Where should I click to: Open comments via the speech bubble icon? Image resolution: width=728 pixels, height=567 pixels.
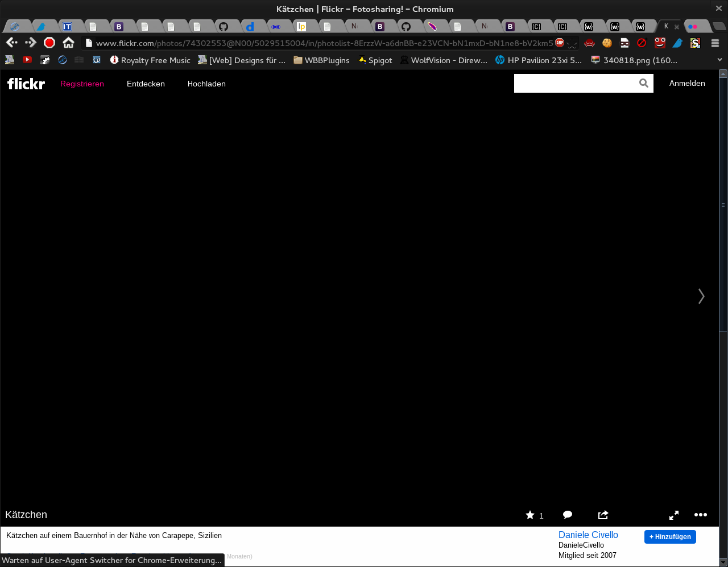567,515
